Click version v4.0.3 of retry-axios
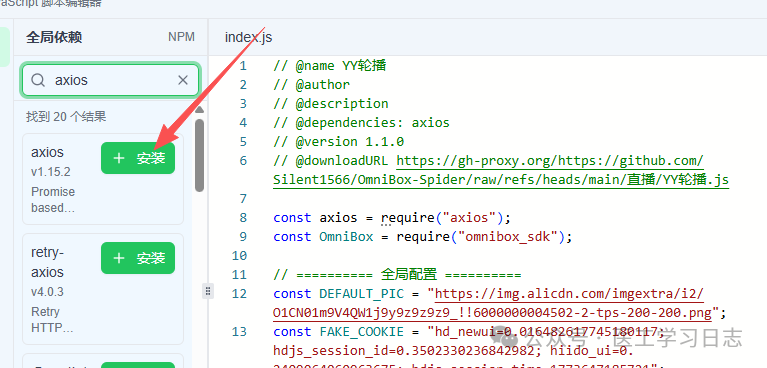 pyautogui.click(x=48, y=292)
